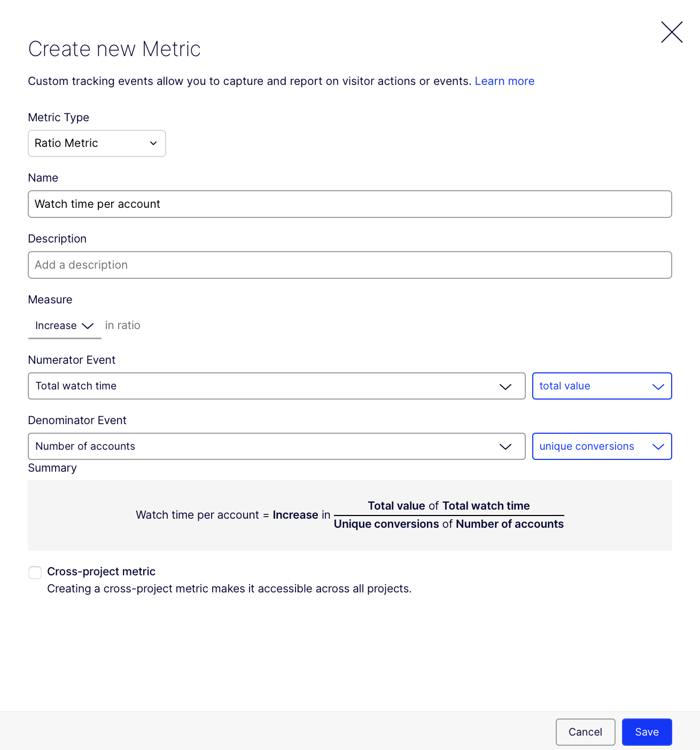Click the chevron next to Increase
The width and height of the screenshot is (700, 750).
[88, 326]
